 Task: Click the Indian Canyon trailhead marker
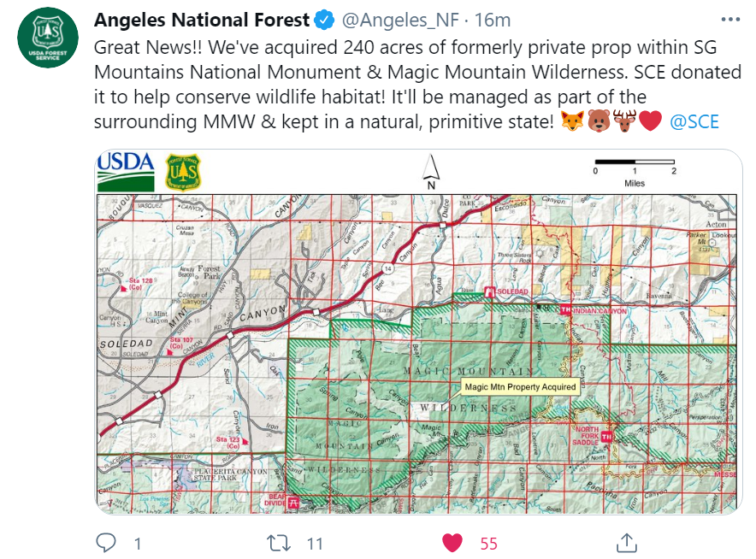tap(565, 310)
